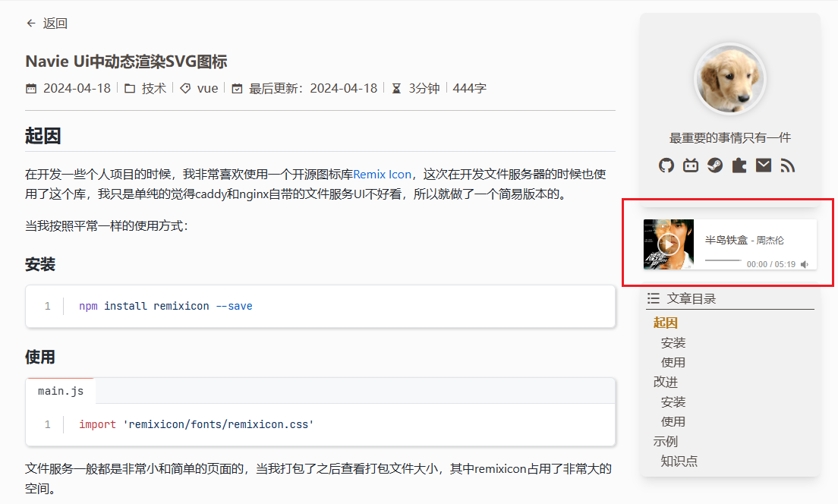This screenshot has height=504, width=838.
Task: Jump to 起因 in table of contents
Action: 665,323
